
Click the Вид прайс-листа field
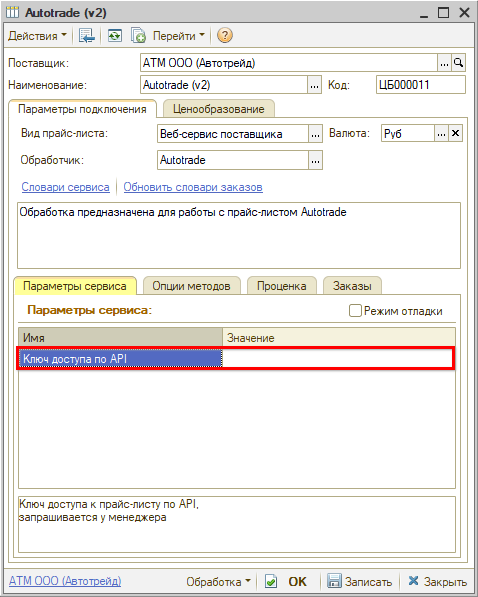(232, 134)
